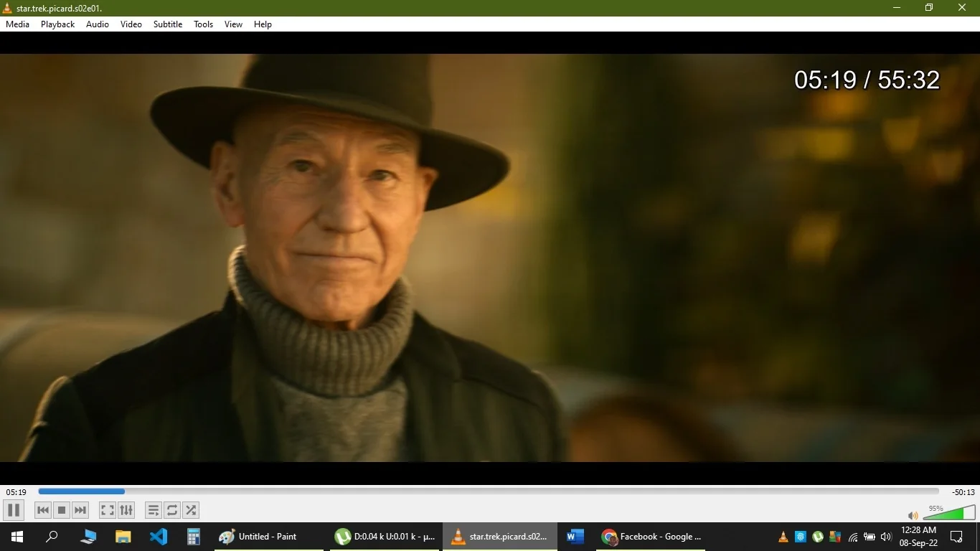980x551 pixels.
Task: Mute audio via the speaker icon
Action: (913, 515)
